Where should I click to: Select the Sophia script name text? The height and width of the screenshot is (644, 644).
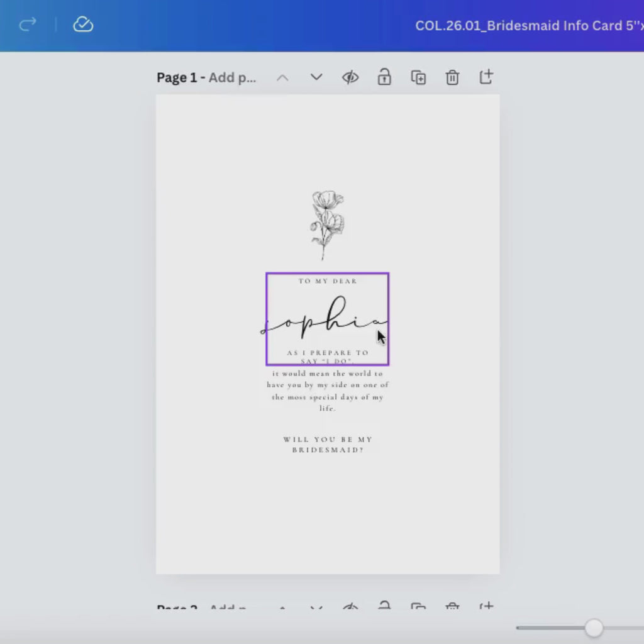(325, 318)
